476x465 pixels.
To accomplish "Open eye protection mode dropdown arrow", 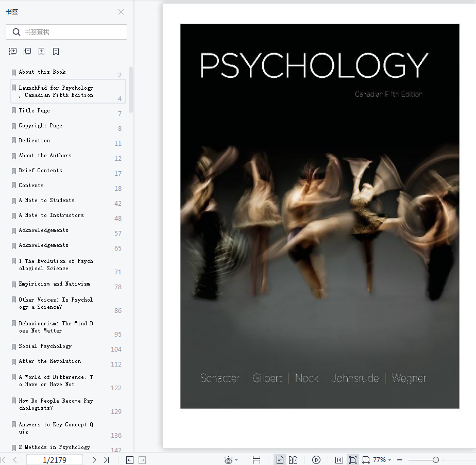I will tap(236, 460).
